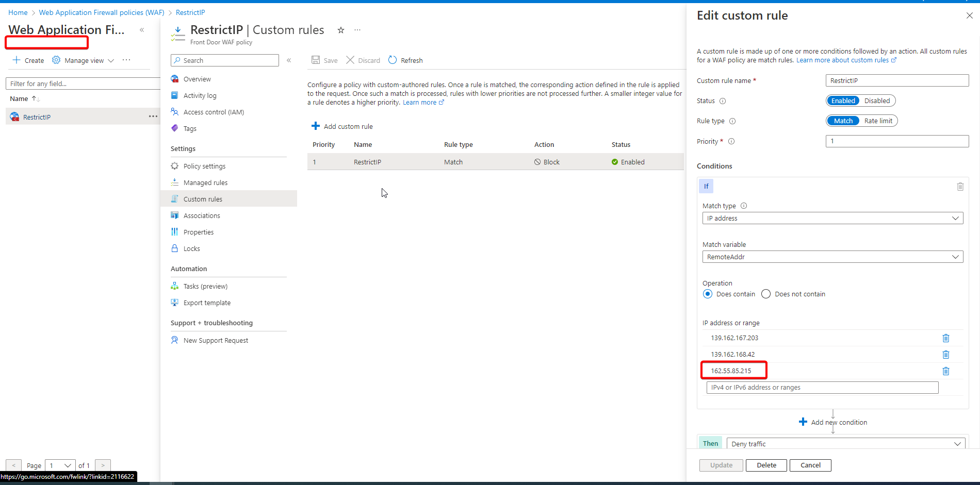Show info tooltip for Rule type
The width and height of the screenshot is (980, 485).
[x=732, y=121]
